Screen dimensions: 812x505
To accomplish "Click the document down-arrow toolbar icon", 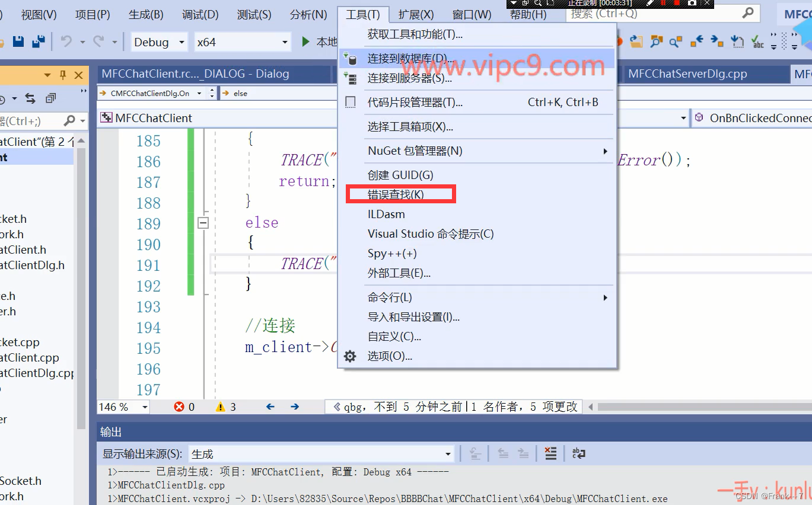I will [737, 41].
